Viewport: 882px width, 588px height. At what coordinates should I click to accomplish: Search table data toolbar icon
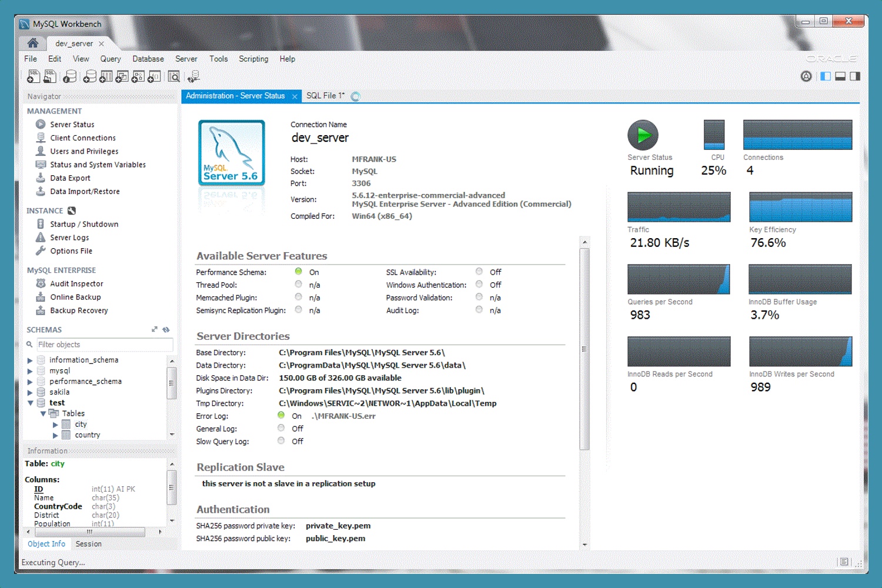point(174,76)
